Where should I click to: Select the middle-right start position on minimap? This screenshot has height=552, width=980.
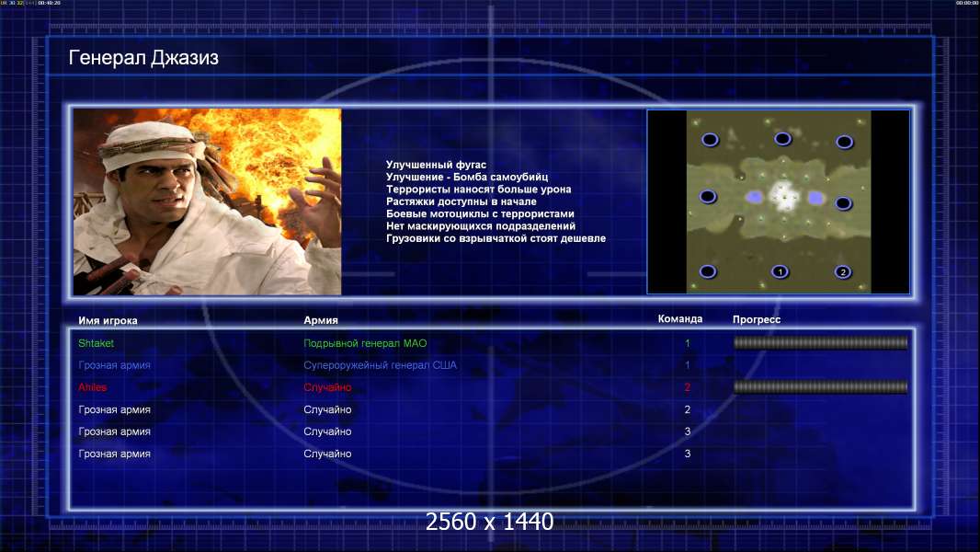843,203
